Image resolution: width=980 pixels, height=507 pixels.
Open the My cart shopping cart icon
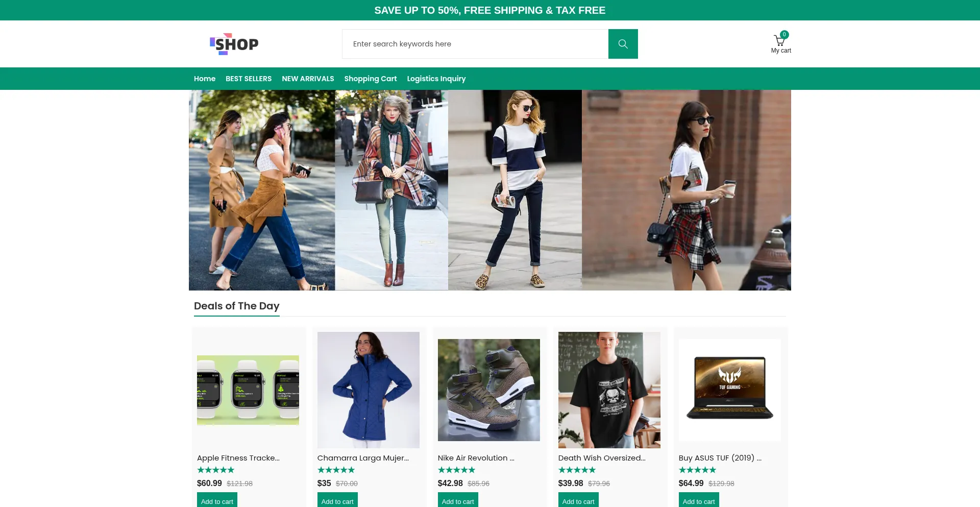tap(779, 42)
